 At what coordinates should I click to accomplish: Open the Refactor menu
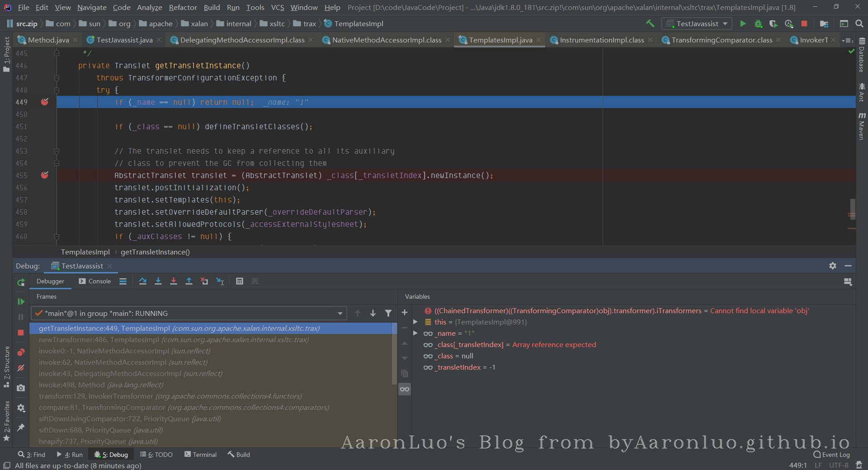[183, 7]
